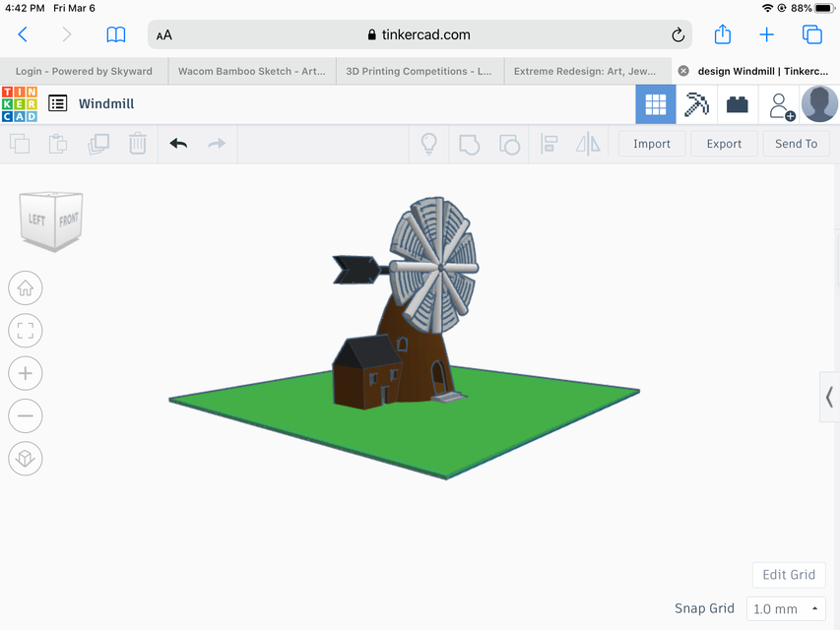840x630 pixels.
Task: Undo the last action
Action: [178, 144]
